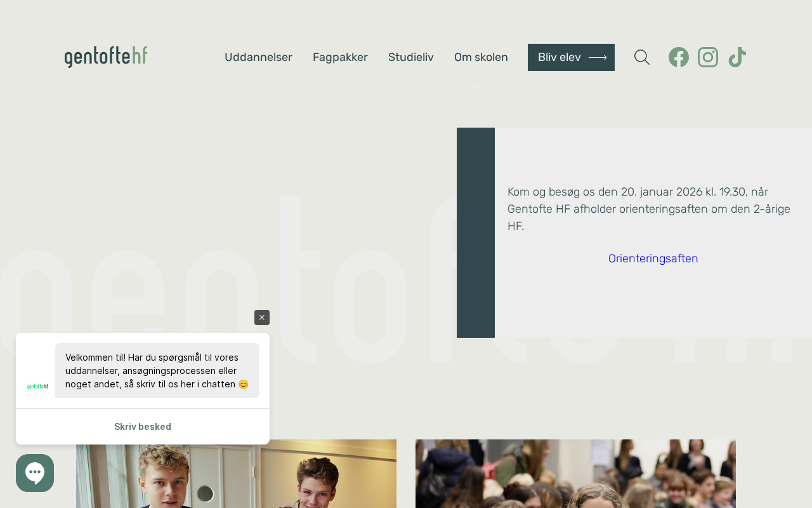Visit the TikTok page icon
This screenshot has height=508, width=812.
pos(737,57)
